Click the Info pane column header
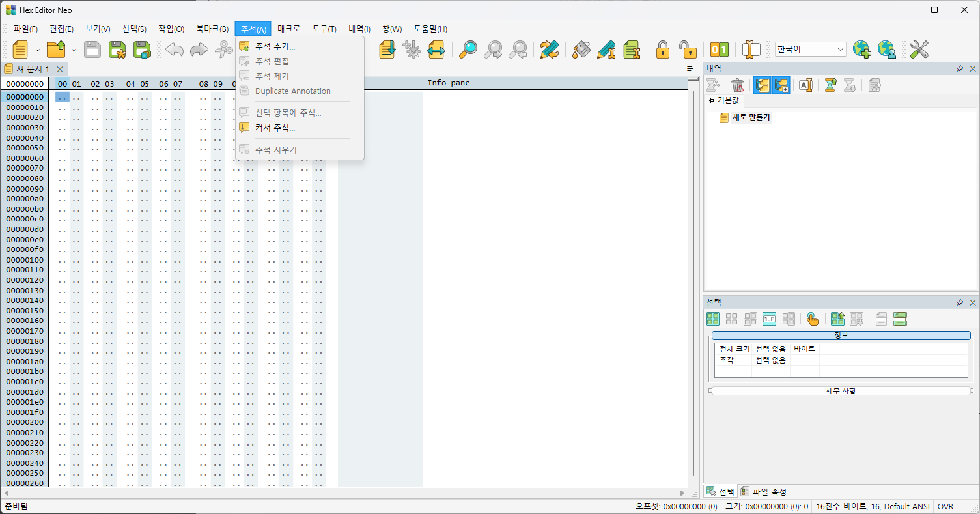Viewport: 980px width, 514px height. (449, 83)
